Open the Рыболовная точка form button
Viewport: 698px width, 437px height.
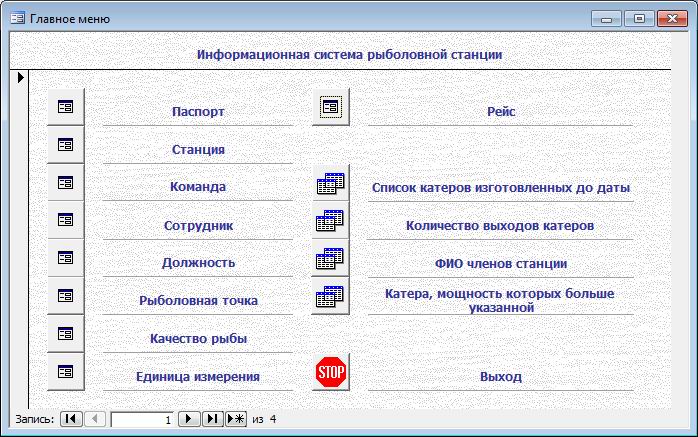[66, 296]
